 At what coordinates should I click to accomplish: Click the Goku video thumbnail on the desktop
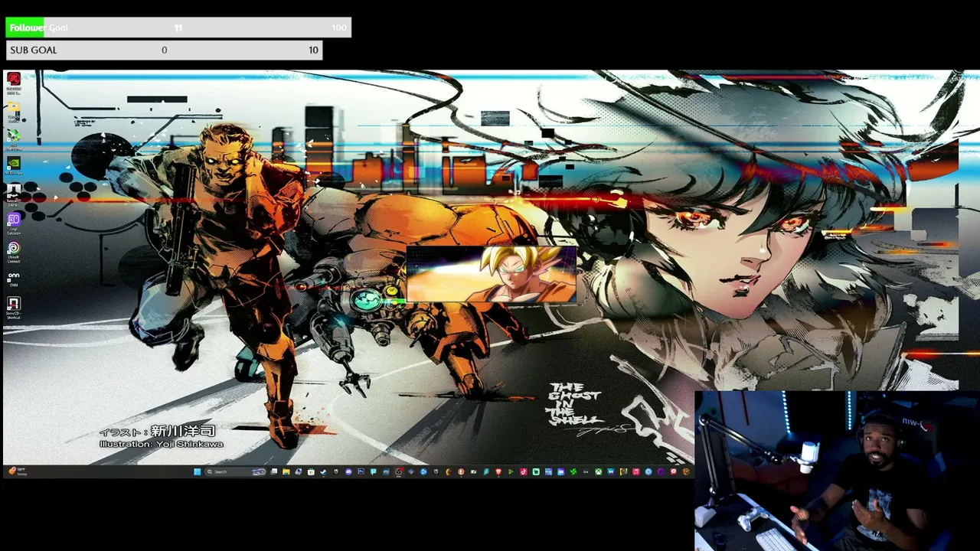pyautogui.click(x=491, y=275)
